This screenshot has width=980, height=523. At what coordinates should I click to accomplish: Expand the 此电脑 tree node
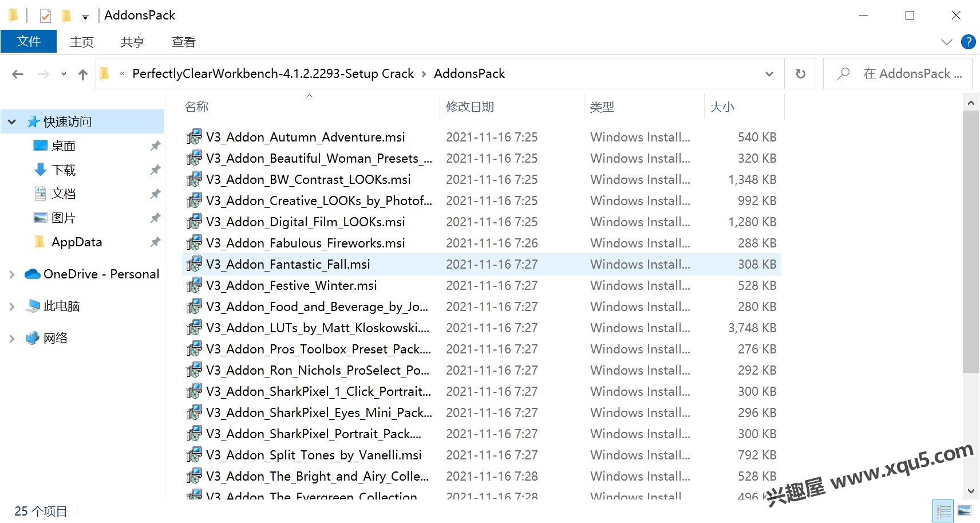11,306
